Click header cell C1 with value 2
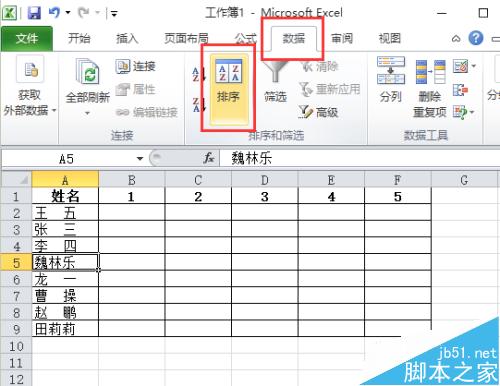The image size is (500, 386). pos(198,196)
